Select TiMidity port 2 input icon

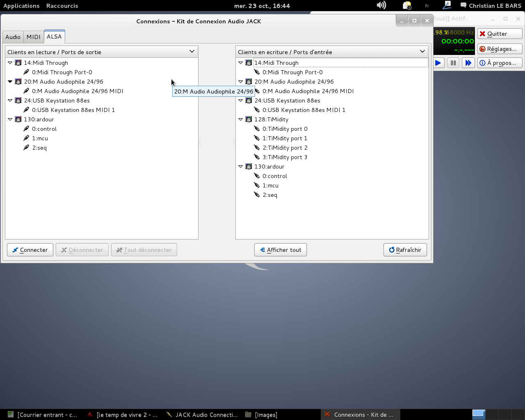257,148
